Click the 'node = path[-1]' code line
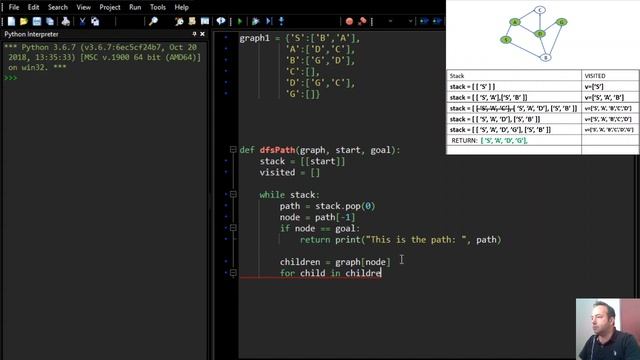 click(318, 218)
